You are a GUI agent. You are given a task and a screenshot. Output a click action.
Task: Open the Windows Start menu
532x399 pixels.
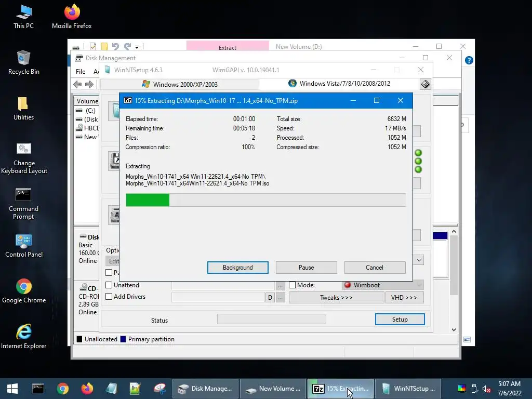12,389
